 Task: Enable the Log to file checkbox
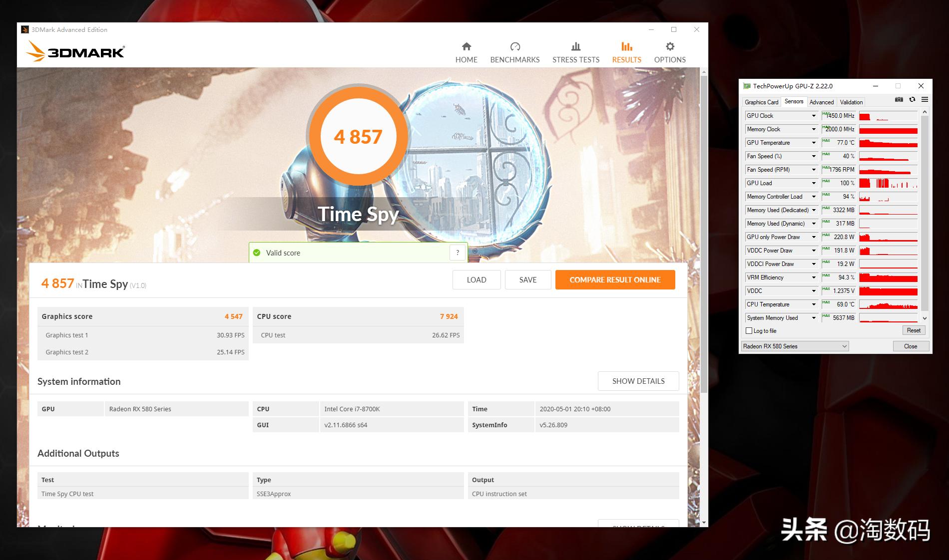click(749, 331)
